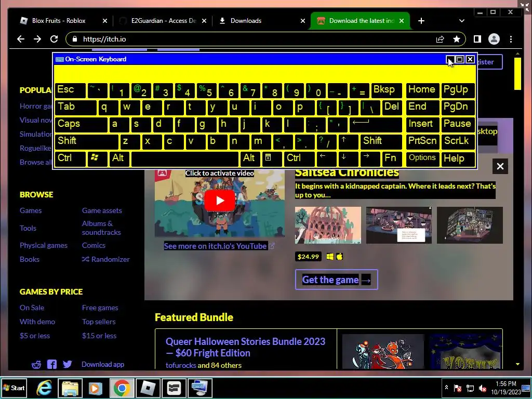Open Roblox from taskbar

pyautogui.click(x=148, y=388)
